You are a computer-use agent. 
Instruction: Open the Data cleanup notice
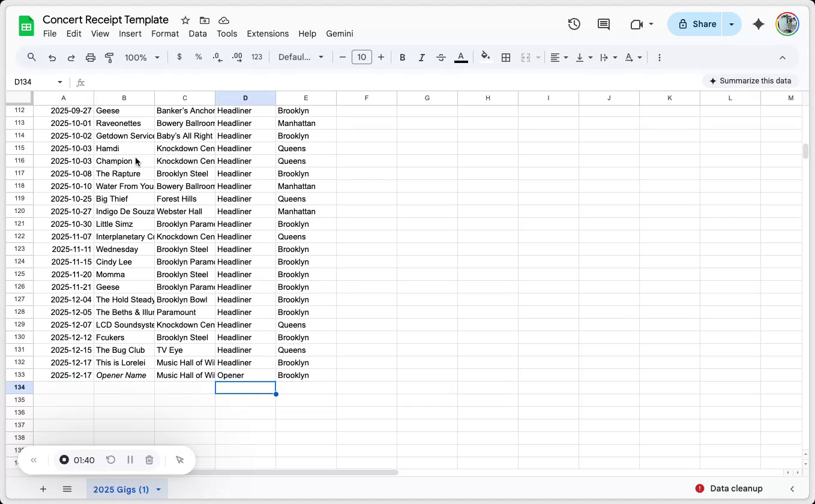(729, 488)
